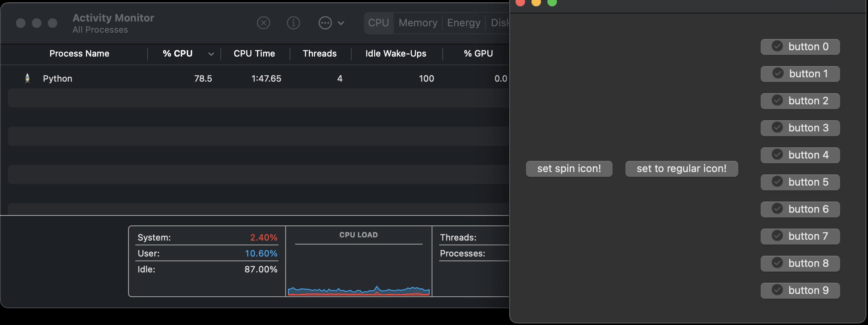The height and width of the screenshot is (325, 868).
Task: Click button 5 in the Python window
Action: click(800, 182)
